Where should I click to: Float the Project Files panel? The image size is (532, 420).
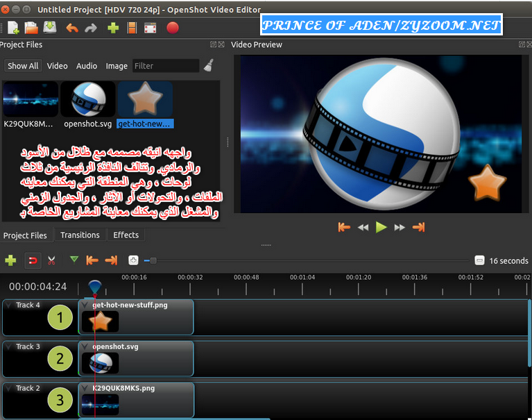coord(214,44)
